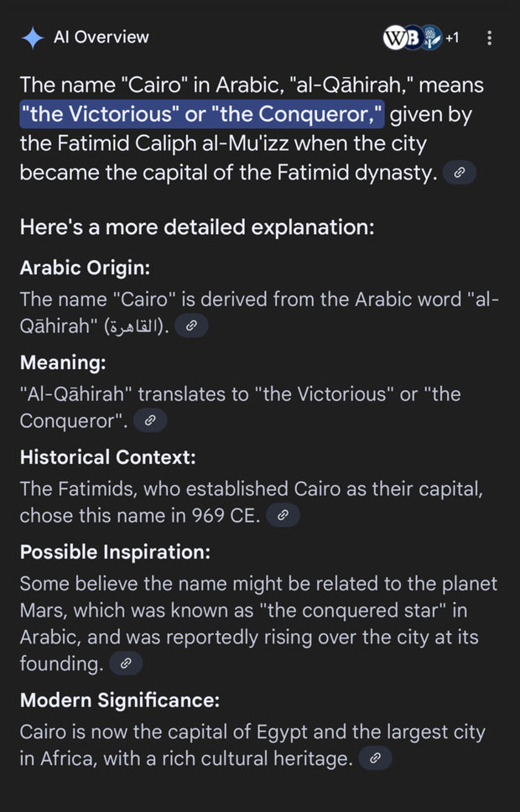Click the Possible Inspiration heading

point(115,553)
